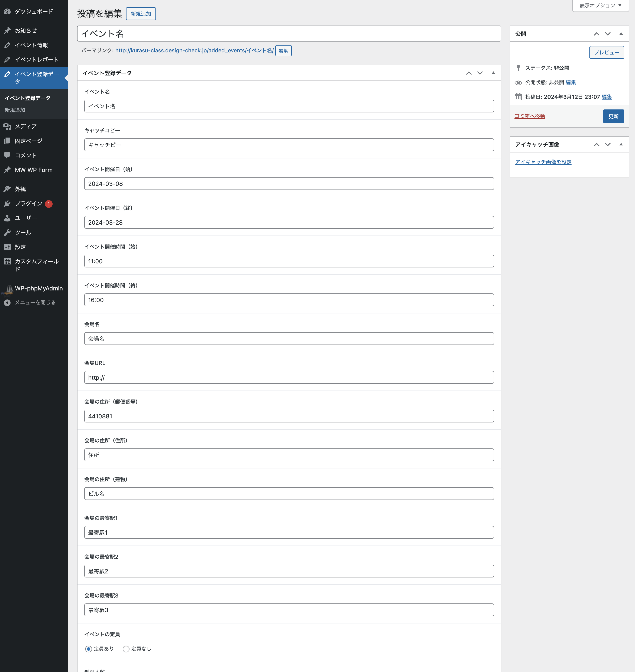Image resolution: width=635 pixels, height=672 pixels.
Task: Focus the 会場URL input field
Action: point(289,378)
